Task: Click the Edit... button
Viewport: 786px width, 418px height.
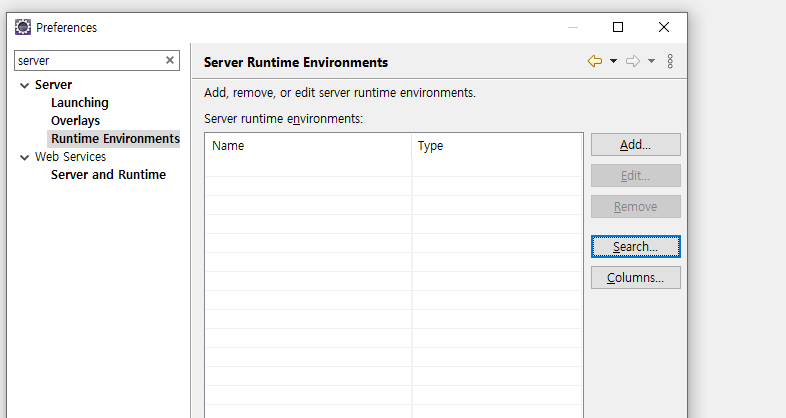Action: (x=636, y=176)
